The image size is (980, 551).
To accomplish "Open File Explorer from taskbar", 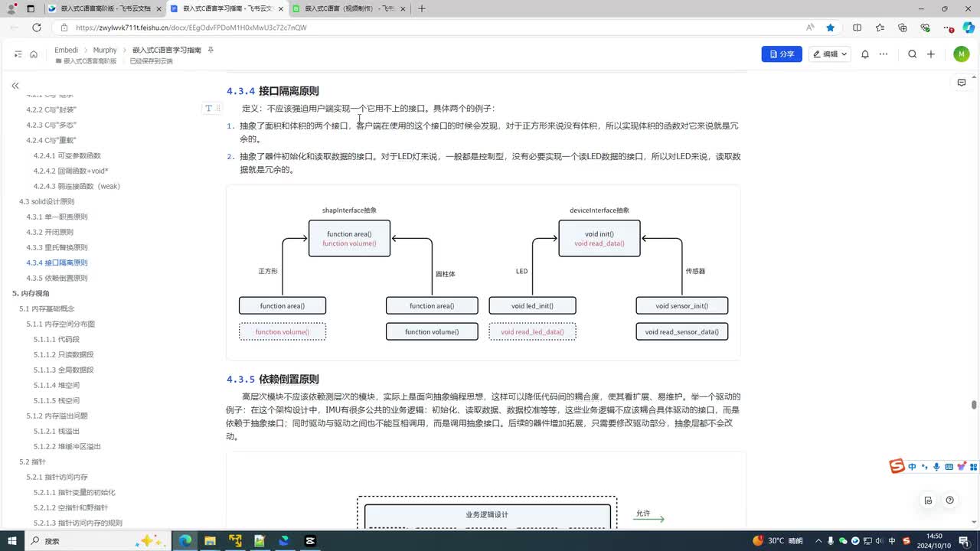I will pyautogui.click(x=210, y=540).
